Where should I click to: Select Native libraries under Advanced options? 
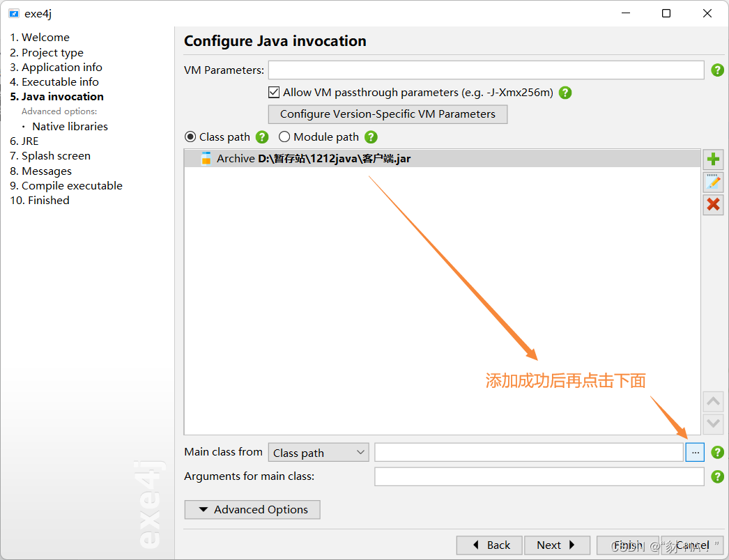70,126
